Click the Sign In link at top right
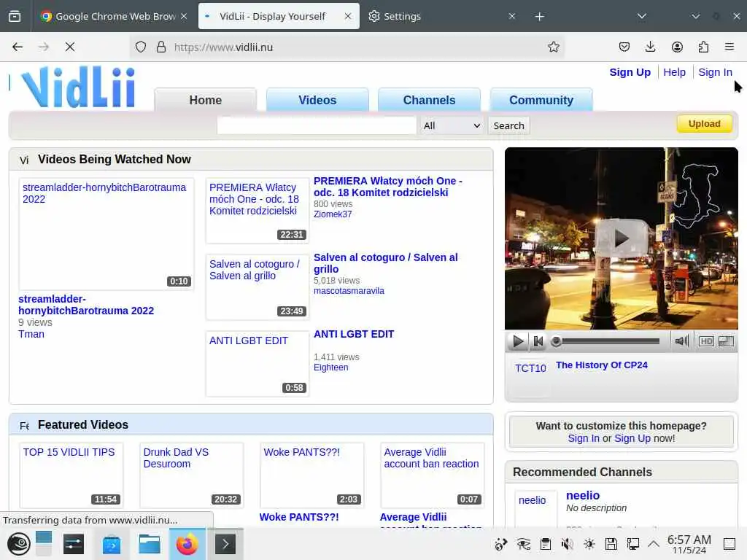 point(715,72)
